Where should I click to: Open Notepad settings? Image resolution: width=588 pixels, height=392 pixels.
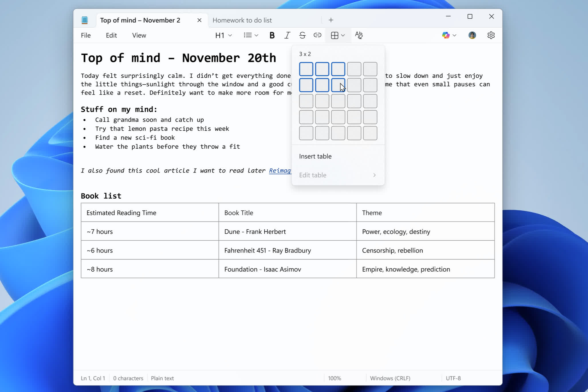(491, 35)
